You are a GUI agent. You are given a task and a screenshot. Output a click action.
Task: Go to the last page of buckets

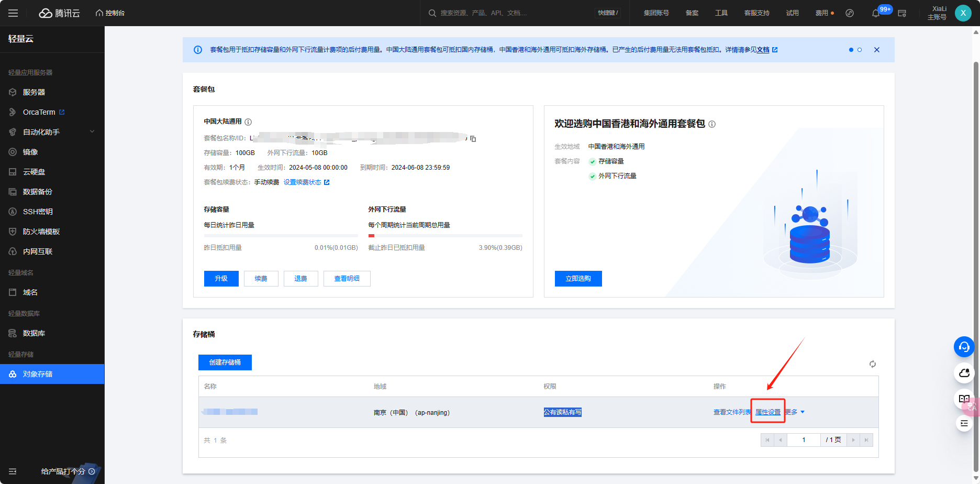click(866, 440)
